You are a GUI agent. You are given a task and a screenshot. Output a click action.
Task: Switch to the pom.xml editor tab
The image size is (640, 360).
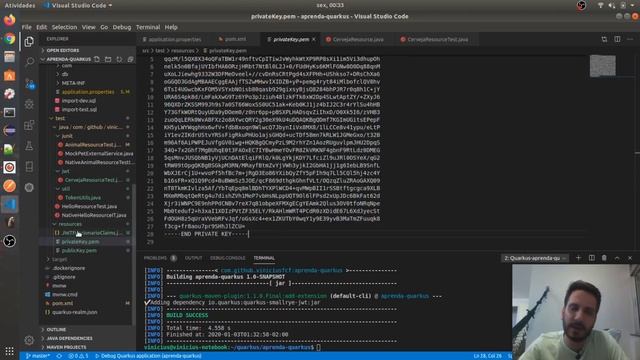click(235, 40)
